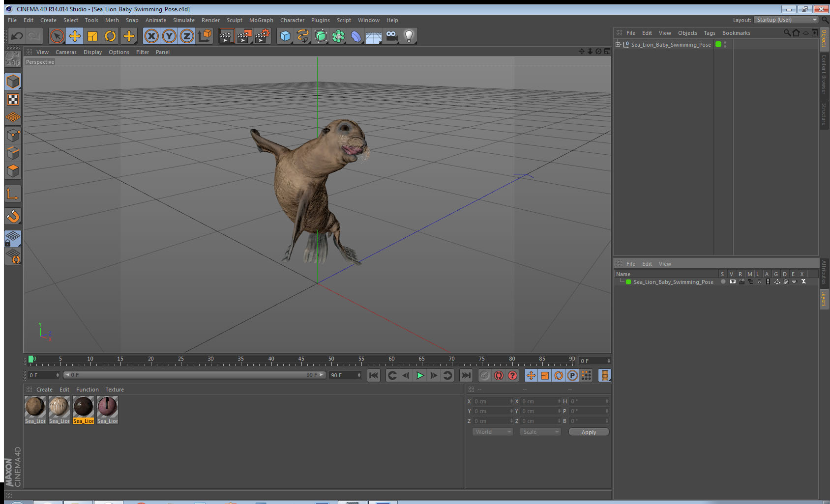This screenshot has height=504, width=830.
Task: Open the MoGraph menu
Action: [x=261, y=20]
